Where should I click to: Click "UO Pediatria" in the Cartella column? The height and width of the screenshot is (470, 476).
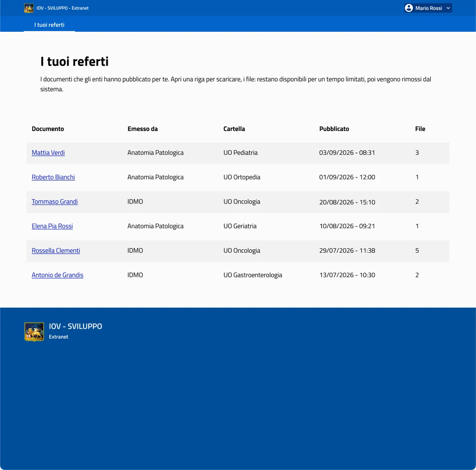pyautogui.click(x=240, y=152)
